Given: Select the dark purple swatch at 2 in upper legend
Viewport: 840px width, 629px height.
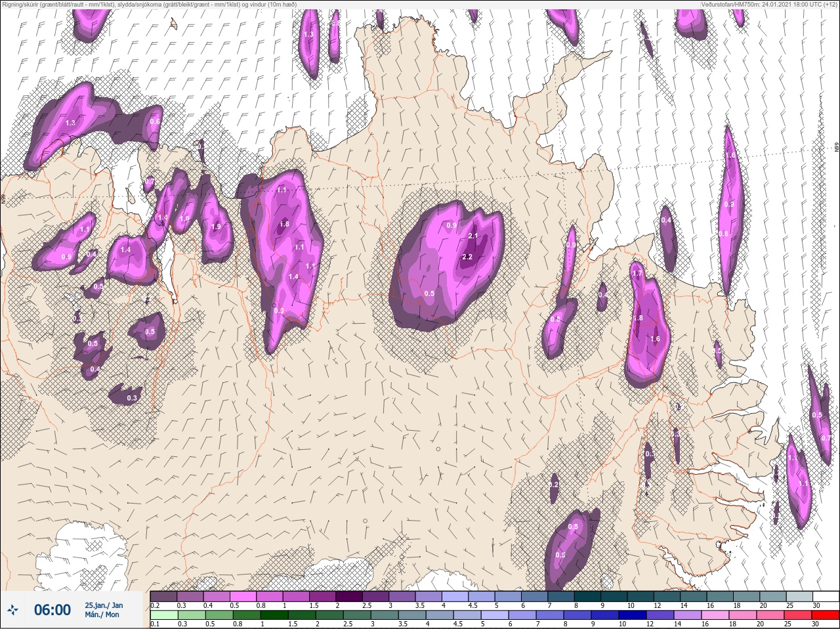Looking at the screenshot, I should coord(349,596).
